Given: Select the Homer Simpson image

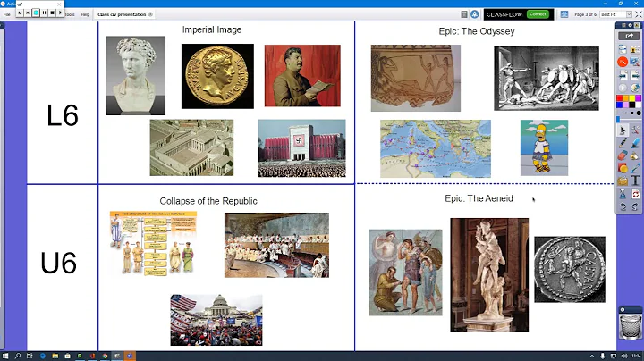Looking at the screenshot, I should 544,147.
